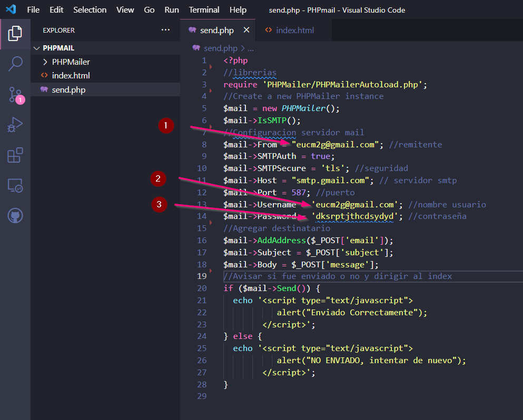Click line number 19 in the gutter
The width and height of the screenshot is (523, 420).
click(202, 276)
